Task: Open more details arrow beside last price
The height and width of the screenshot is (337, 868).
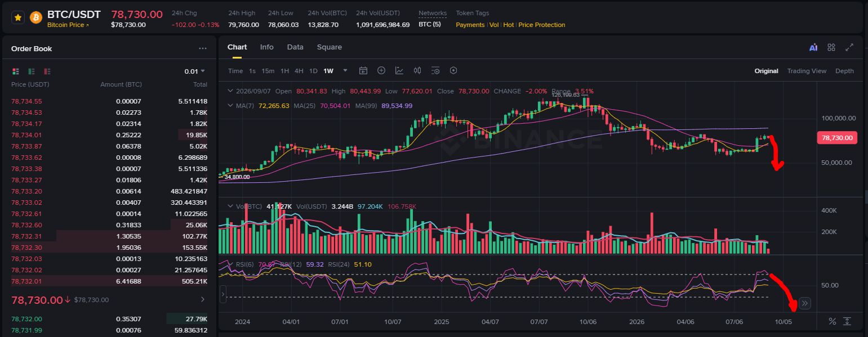Action: (x=203, y=299)
